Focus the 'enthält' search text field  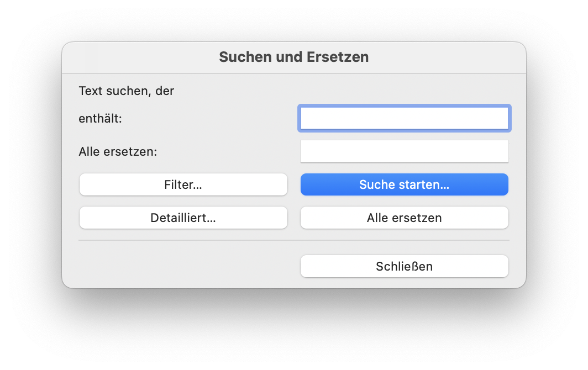tap(405, 119)
